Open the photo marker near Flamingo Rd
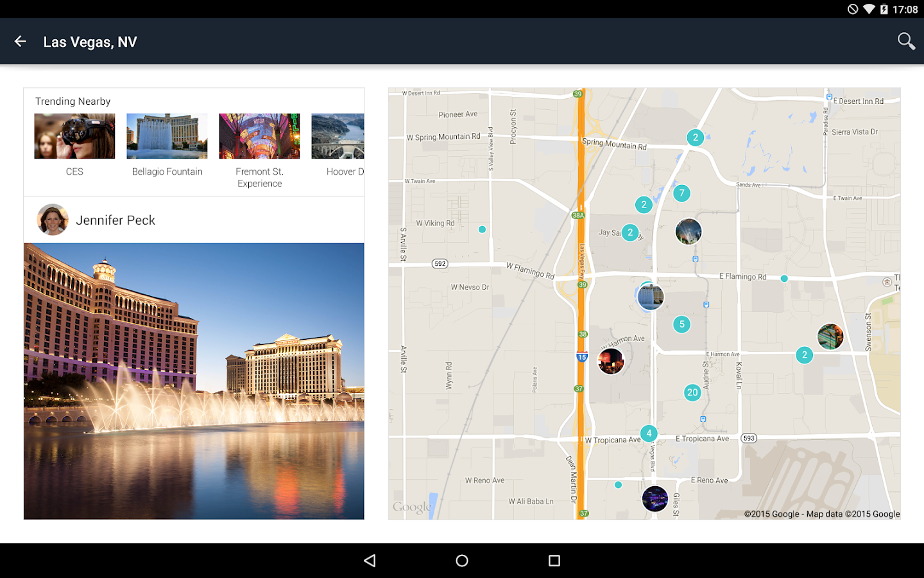Viewport: 924px width, 578px height. (x=650, y=296)
